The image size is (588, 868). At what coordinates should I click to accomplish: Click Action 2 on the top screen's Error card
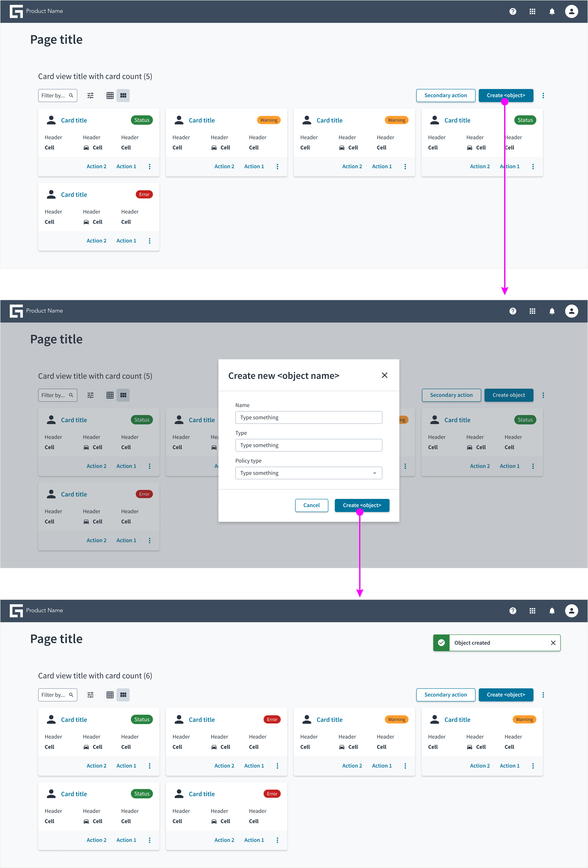point(96,241)
